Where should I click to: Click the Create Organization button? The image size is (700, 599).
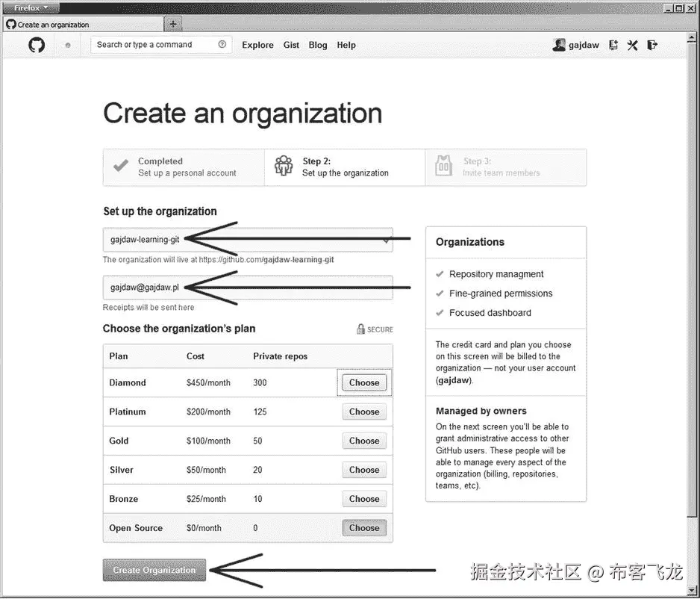(154, 571)
